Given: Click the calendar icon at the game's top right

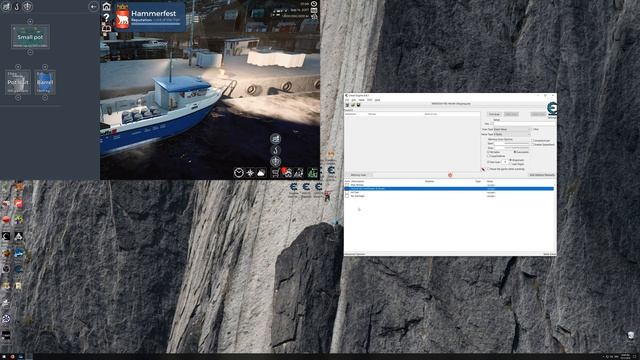Looking at the screenshot, I should [x=314, y=10].
